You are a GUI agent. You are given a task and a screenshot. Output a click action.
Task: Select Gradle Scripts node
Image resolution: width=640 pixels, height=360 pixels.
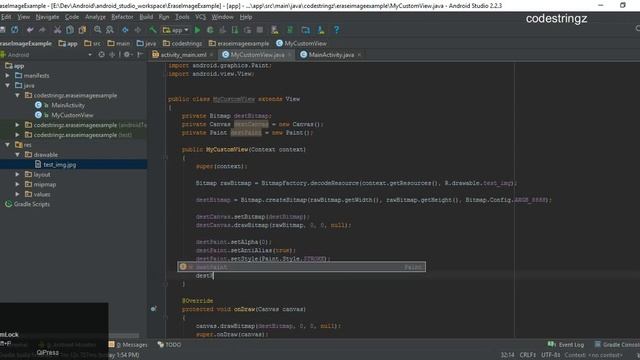tap(32, 204)
